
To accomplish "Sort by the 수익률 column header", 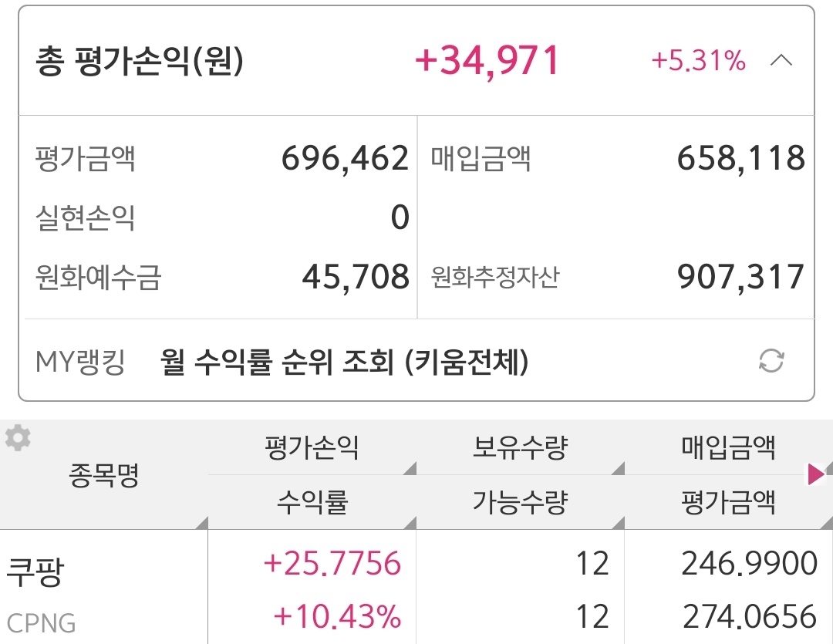I will point(312,503).
